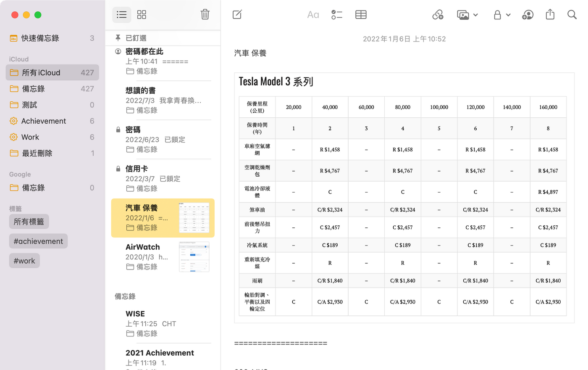Add people to share this note
Image resolution: width=588 pixels, height=370 pixels.
click(528, 15)
